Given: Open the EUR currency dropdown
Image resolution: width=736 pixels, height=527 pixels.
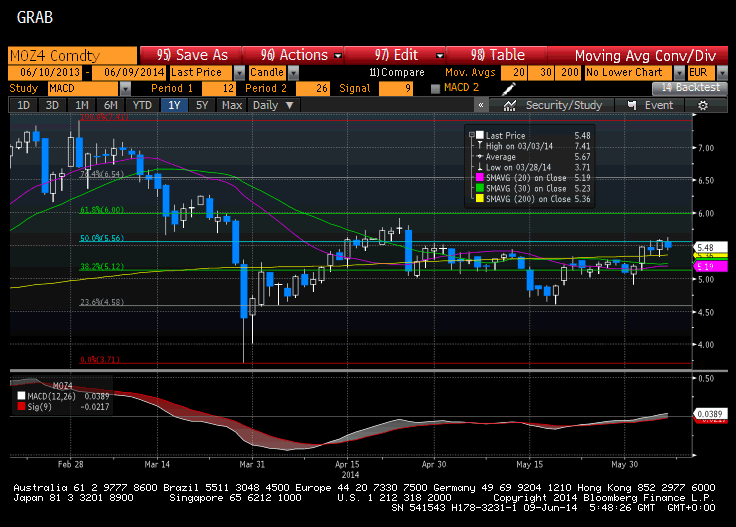Looking at the screenshot, I should click(722, 73).
